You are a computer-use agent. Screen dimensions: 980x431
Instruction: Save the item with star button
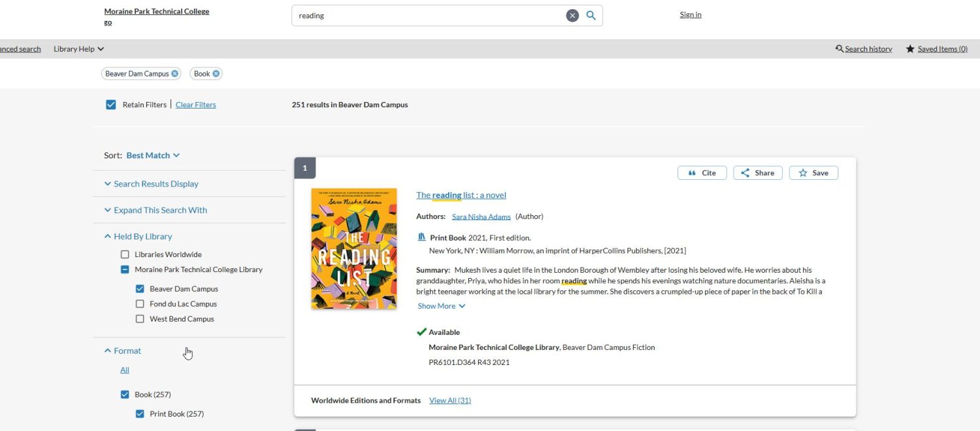[x=813, y=173]
